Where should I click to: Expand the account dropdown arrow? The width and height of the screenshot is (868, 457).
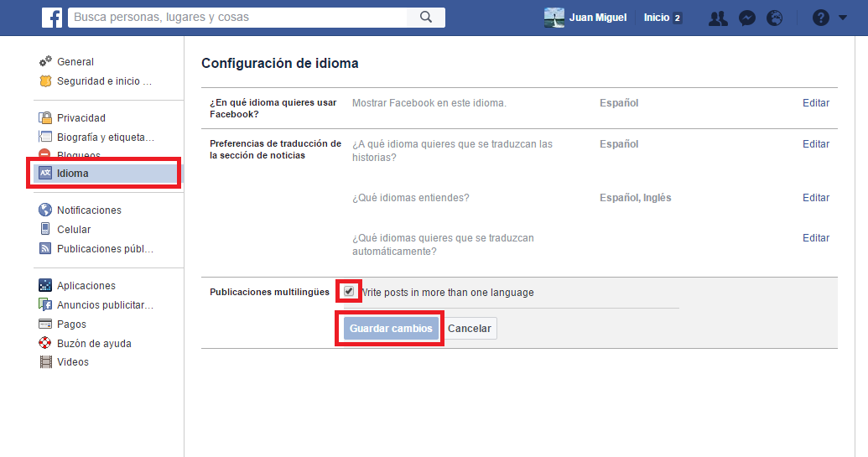click(x=843, y=18)
